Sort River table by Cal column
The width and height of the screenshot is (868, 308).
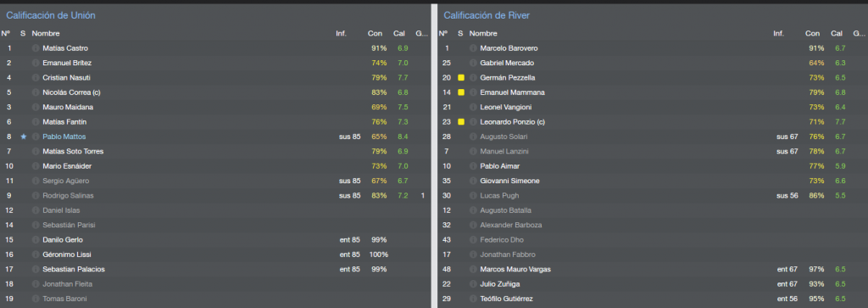tap(837, 34)
